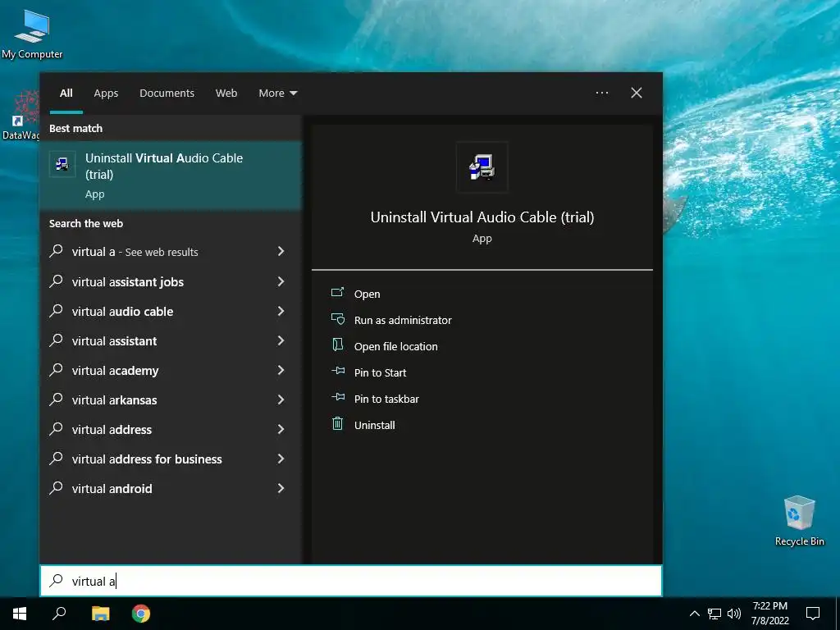840x630 pixels.
Task: Open the Recycle Bin desktop icon
Action: (x=799, y=520)
